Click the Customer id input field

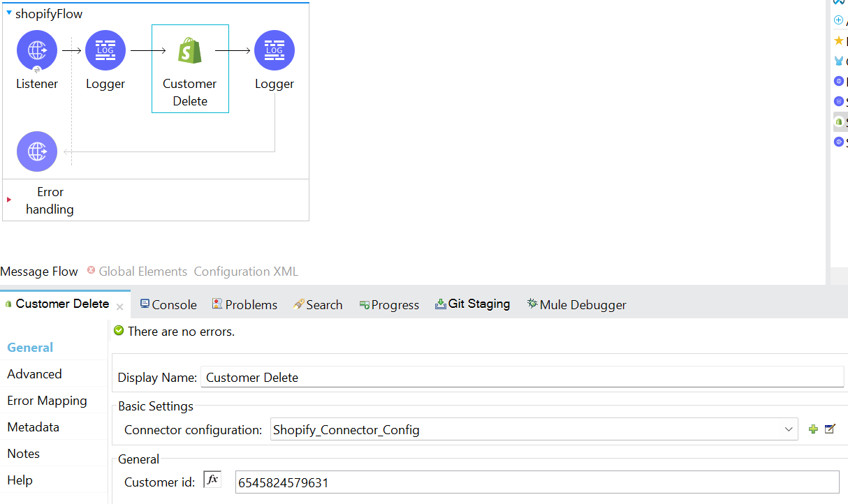pos(536,482)
